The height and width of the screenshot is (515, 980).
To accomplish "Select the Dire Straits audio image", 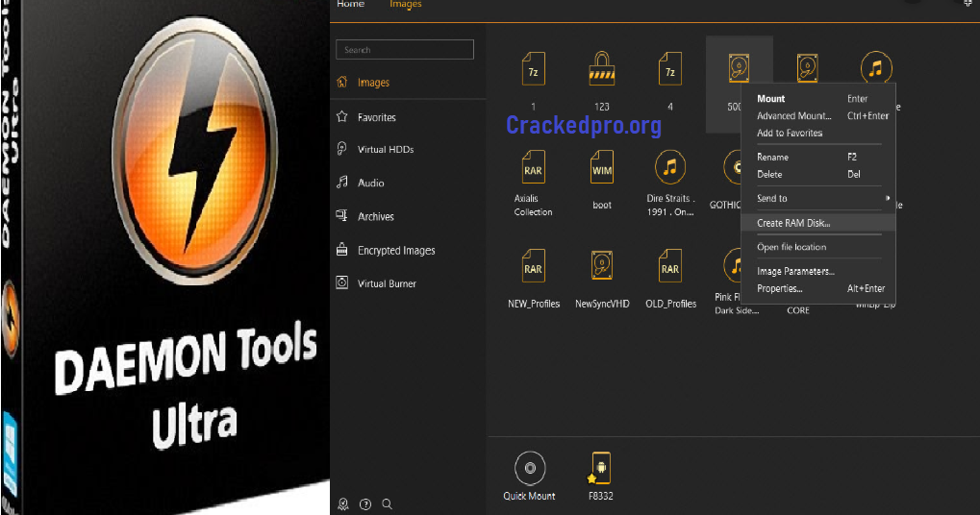I will (x=670, y=167).
